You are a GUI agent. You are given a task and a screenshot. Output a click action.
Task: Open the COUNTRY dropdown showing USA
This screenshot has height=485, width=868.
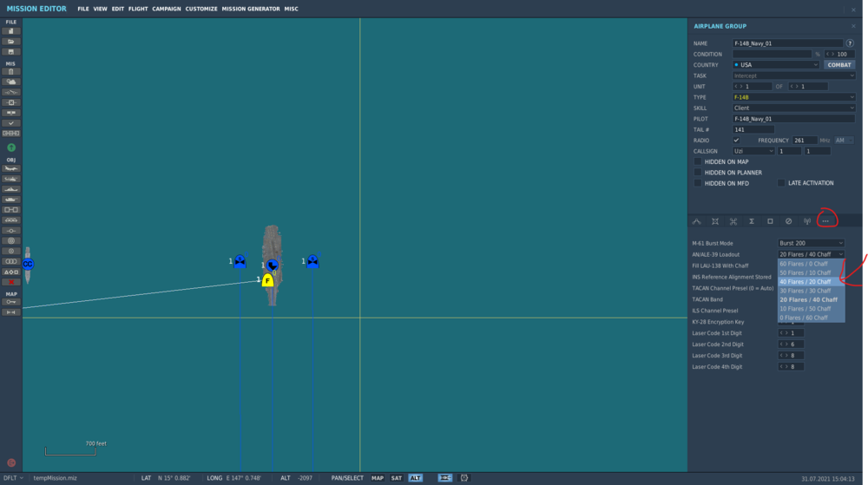pyautogui.click(x=775, y=65)
